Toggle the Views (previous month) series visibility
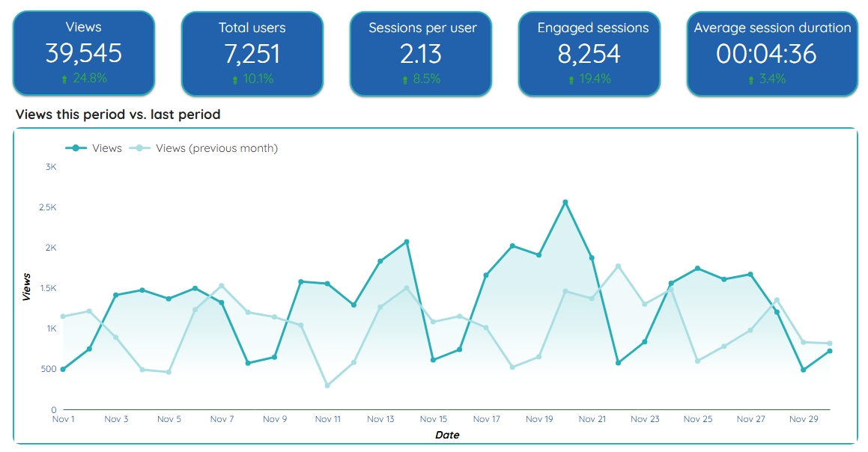The height and width of the screenshot is (452, 868). click(x=216, y=148)
